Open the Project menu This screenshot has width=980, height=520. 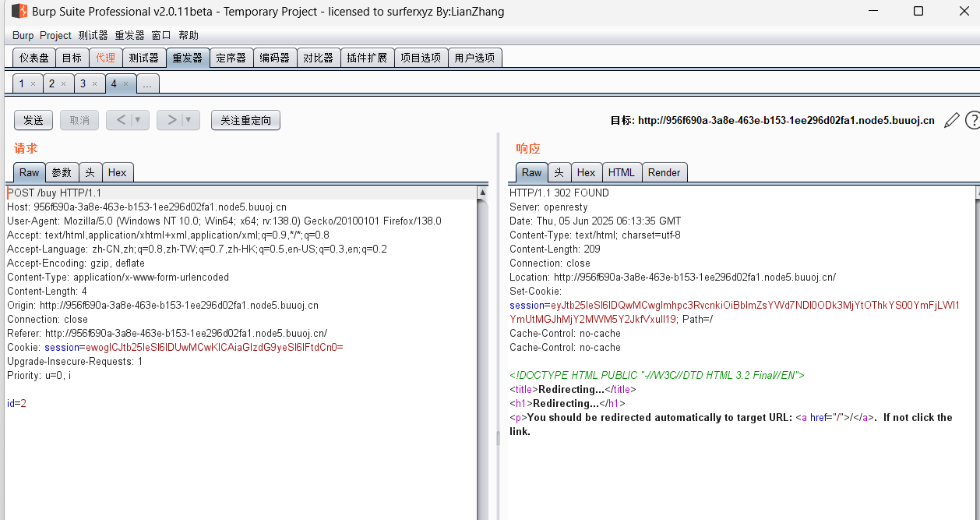coord(55,36)
